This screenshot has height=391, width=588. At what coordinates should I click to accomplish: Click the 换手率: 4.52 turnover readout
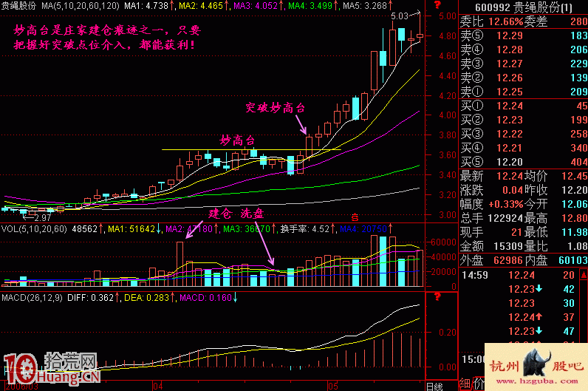click(305, 229)
